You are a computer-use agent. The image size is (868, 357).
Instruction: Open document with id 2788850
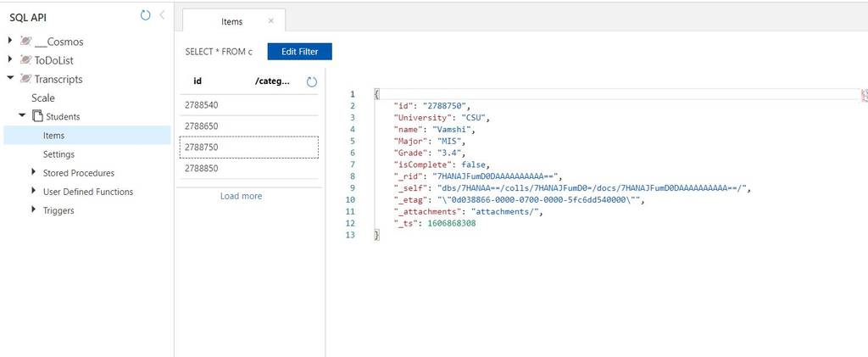pos(249,168)
